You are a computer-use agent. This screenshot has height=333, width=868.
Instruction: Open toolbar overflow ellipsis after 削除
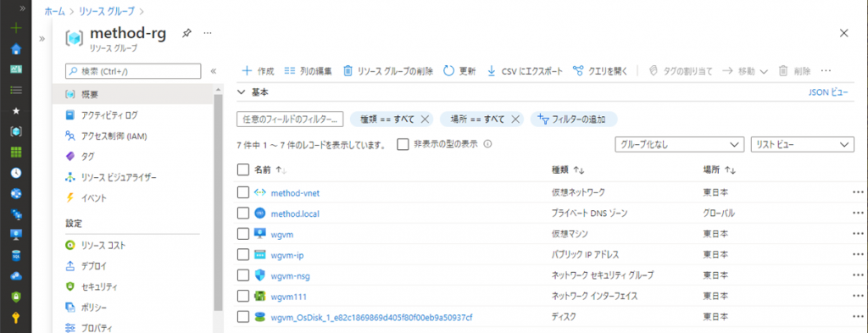pos(826,71)
